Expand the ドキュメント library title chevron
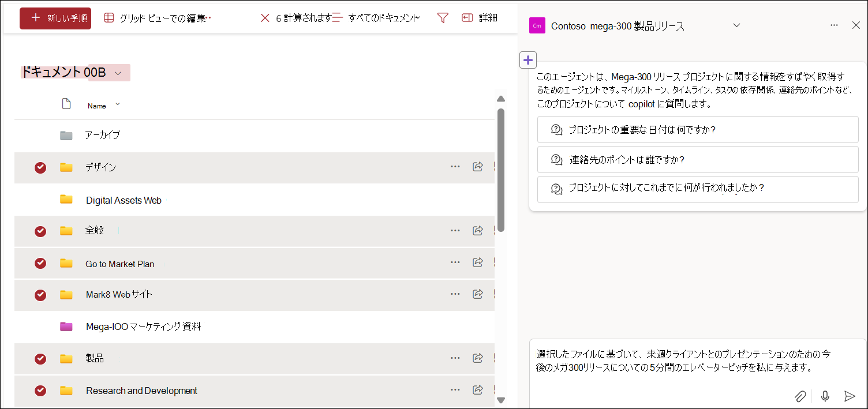868x409 pixels. coord(118,73)
